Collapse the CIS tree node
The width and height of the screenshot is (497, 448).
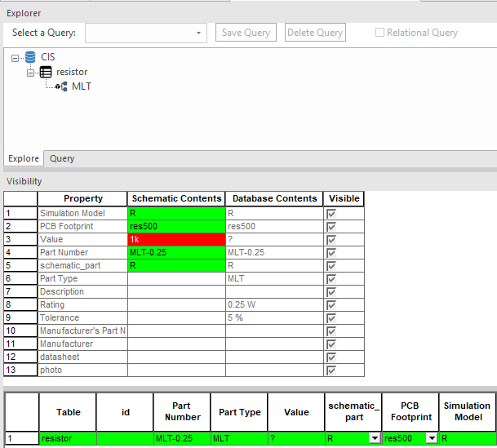pyautogui.click(x=15, y=58)
